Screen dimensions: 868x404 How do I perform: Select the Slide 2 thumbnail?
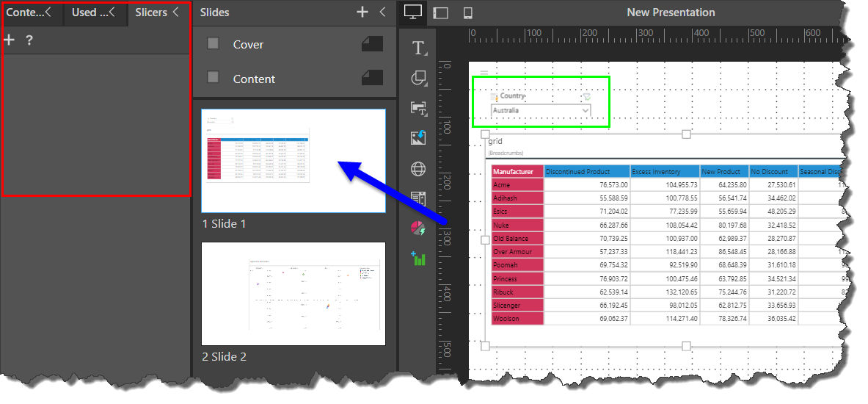[293, 294]
